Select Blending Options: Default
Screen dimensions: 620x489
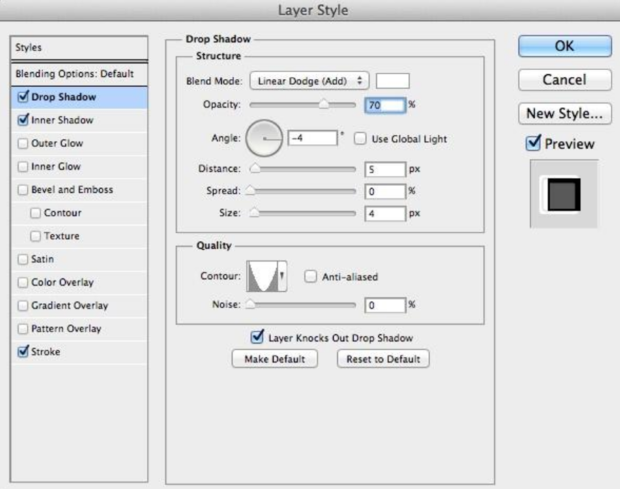tap(79, 74)
